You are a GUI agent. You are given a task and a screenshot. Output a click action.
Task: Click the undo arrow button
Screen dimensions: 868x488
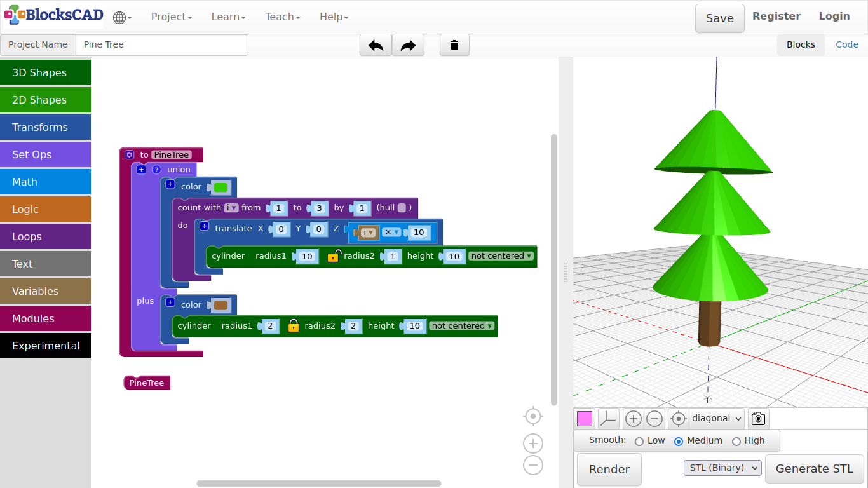click(376, 45)
